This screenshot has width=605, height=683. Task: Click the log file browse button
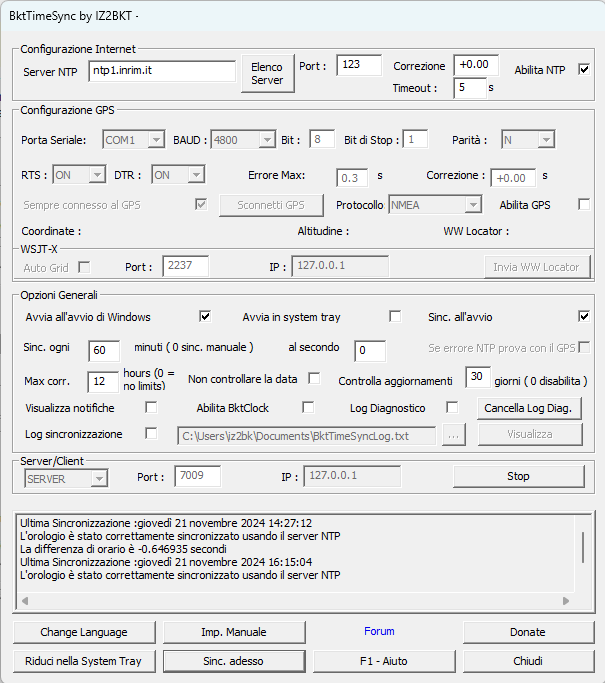click(x=453, y=434)
